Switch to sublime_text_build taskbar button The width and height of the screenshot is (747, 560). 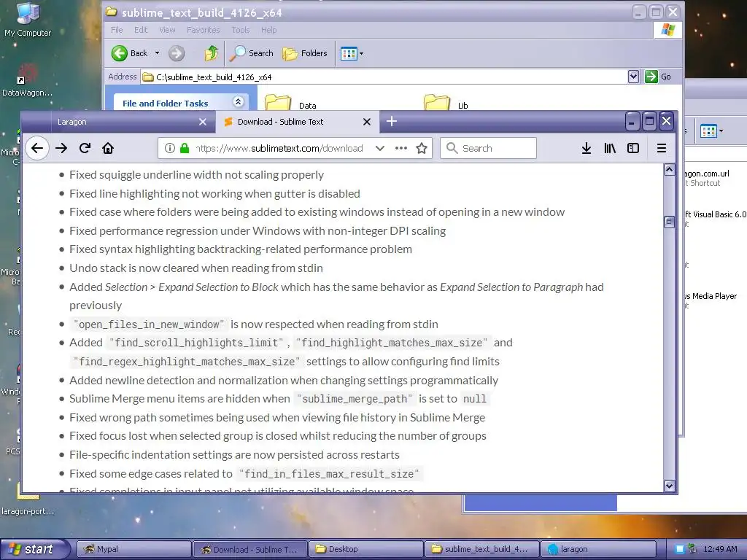(481, 549)
